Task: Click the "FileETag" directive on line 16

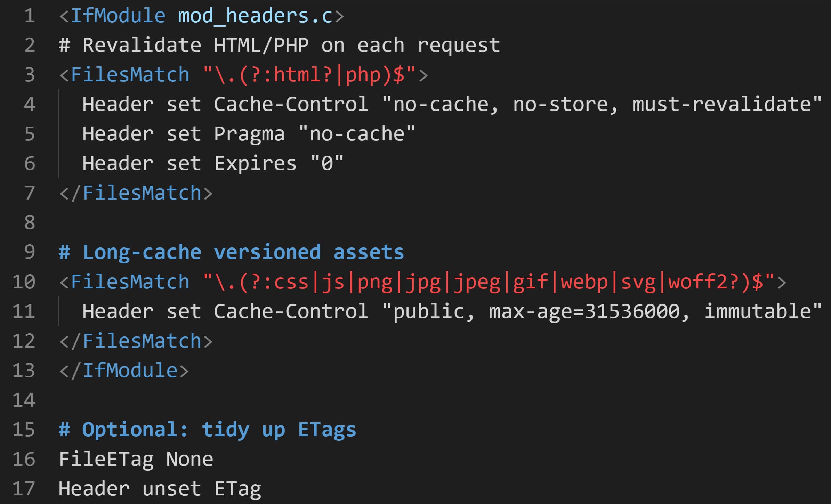Action: (x=106, y=459)
